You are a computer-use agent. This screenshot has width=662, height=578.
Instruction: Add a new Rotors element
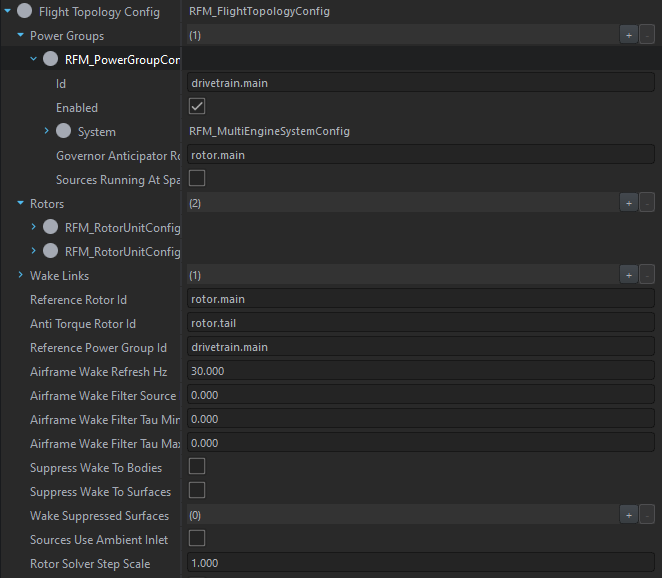point(629,204)
